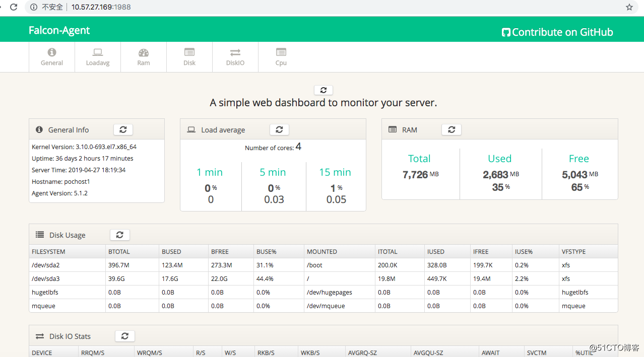Viewport: 644px width, 357px height.
Task: Reload the browser page
Action: (14, 7)
